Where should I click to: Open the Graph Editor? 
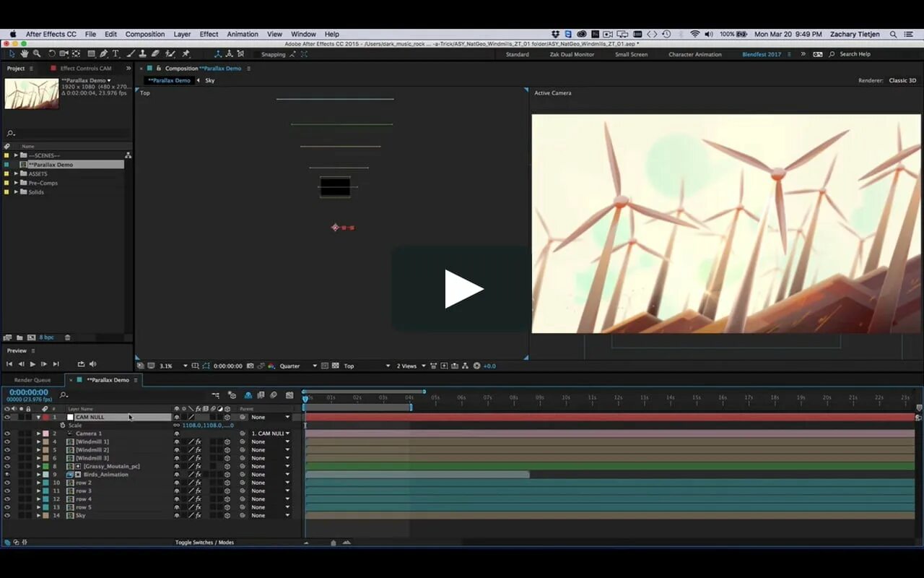[289, 395]
